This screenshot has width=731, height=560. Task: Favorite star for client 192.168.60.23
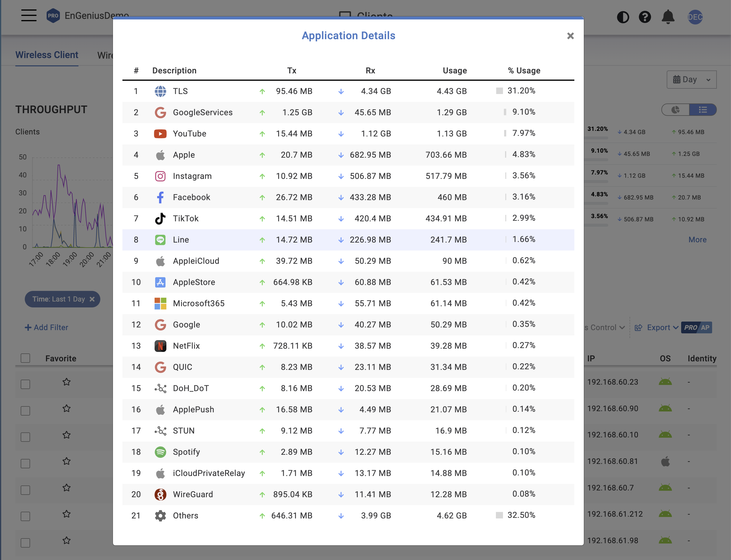point(67,382)
